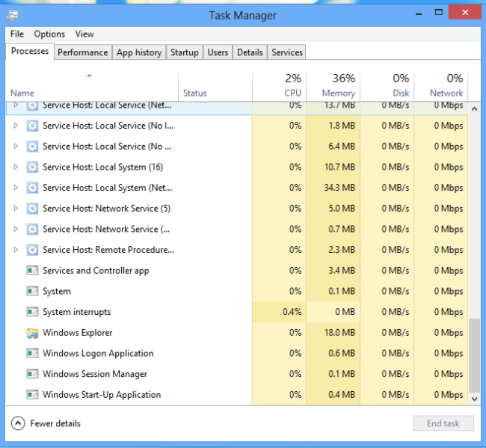The image size is (486, 448).
Task: Switch to the Services tab
Action: pos(287,52)
